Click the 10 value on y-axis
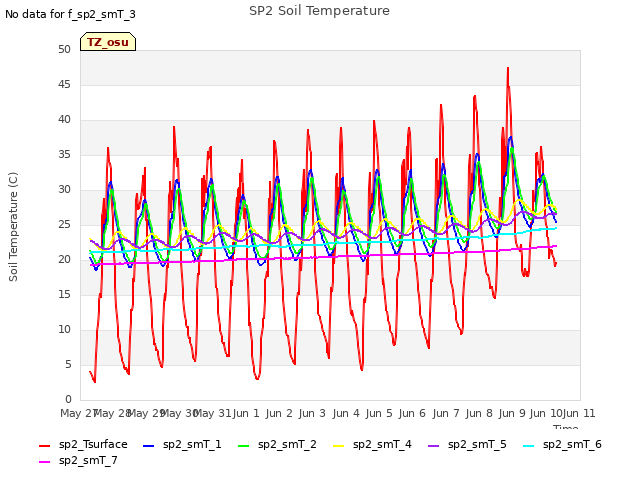Screen dimensions: 640x480 pyautogui.click(x=64, y=329)
